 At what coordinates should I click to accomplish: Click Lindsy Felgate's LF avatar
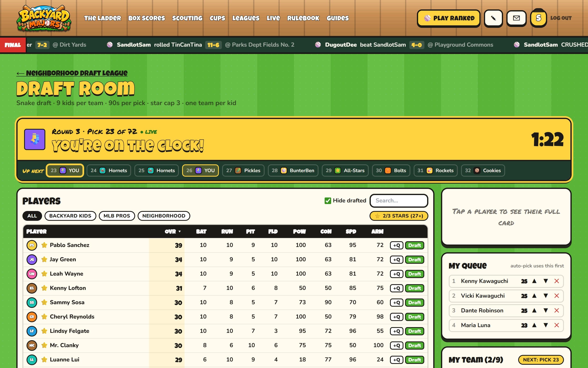pyautogui.click(x=32, y=331)
